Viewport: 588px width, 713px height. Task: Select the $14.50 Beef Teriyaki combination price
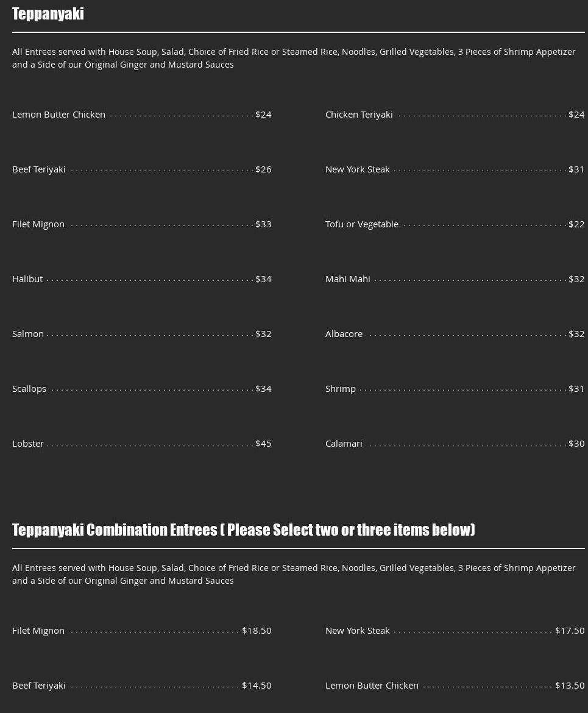coord(257,686)
